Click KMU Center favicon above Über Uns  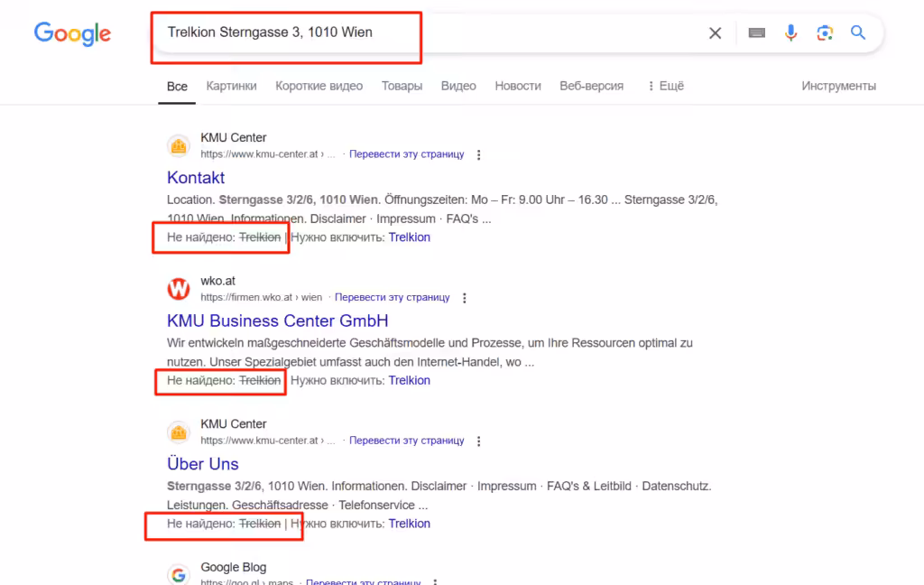click(x=179, y=432)
